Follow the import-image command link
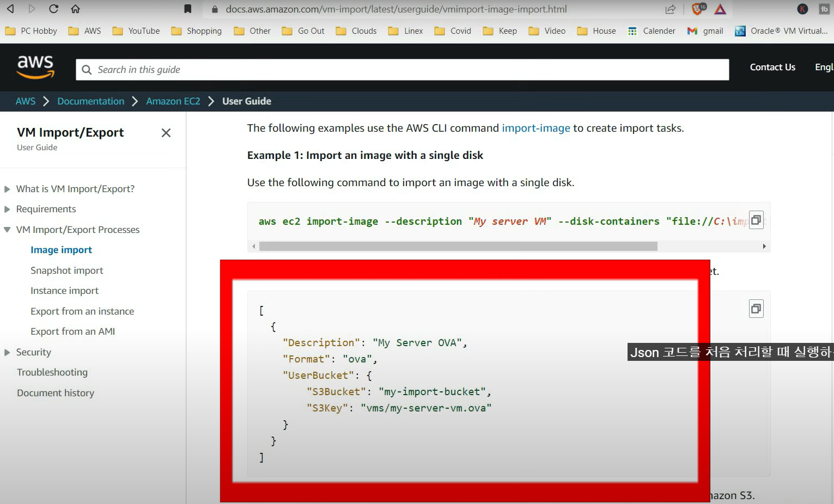 pos(536,128)
